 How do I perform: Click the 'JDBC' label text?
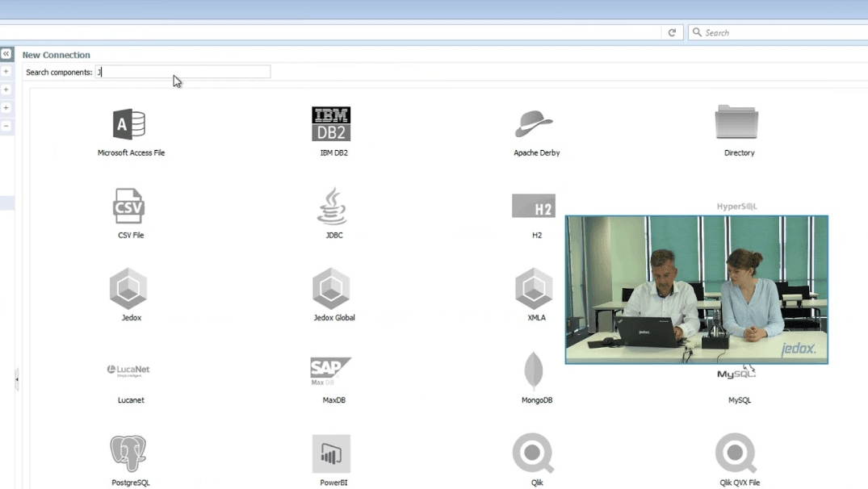tap(333, 235)
